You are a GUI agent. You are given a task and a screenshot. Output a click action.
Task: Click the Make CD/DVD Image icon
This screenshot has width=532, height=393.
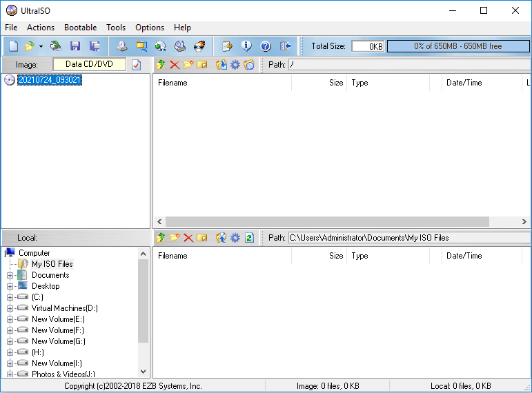coord(122,46)
